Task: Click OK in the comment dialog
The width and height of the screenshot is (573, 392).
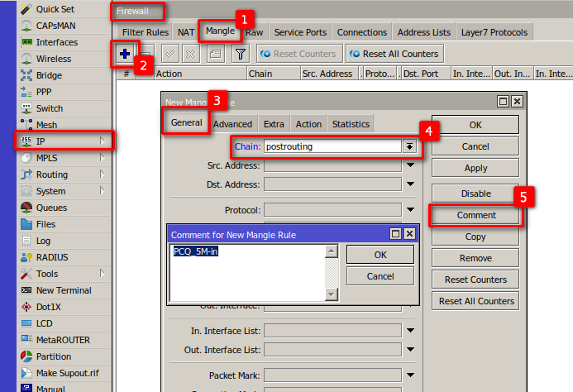Action: pos(380,254)
